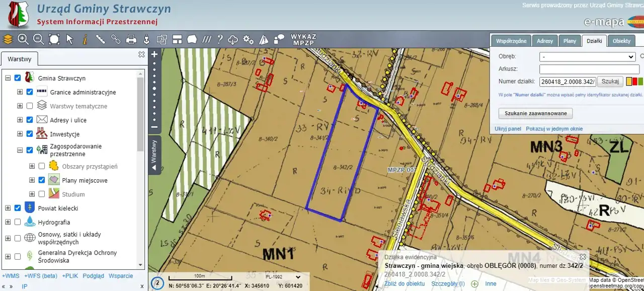Click the Szukaj button
The height and width of the screenshot is (291, 644).
coord(610,82)
